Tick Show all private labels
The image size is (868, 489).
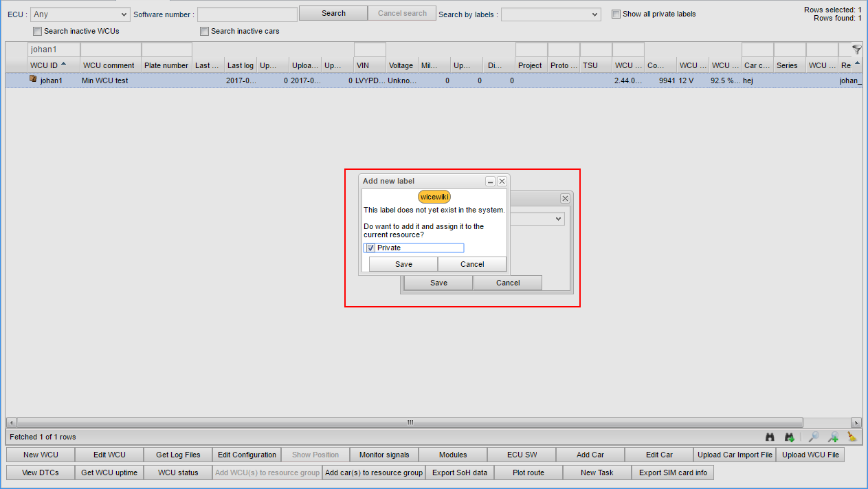point(616,14)
